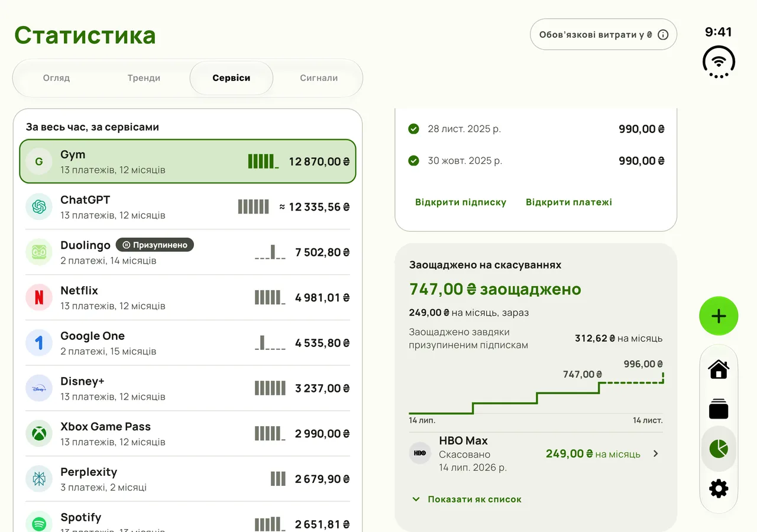
Task: Click Google One 2 платежі, 15 місяців
Action: coord(108,351)
